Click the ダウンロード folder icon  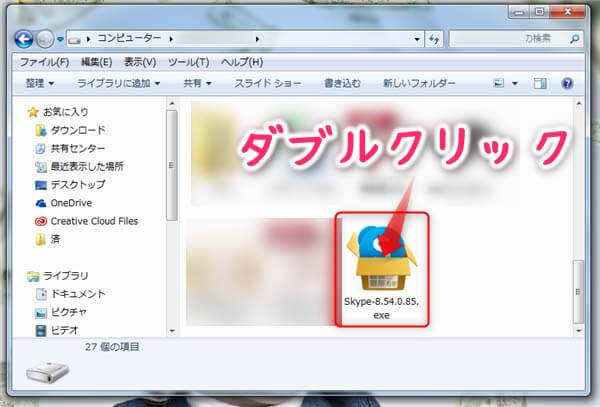tap(41, 130)
